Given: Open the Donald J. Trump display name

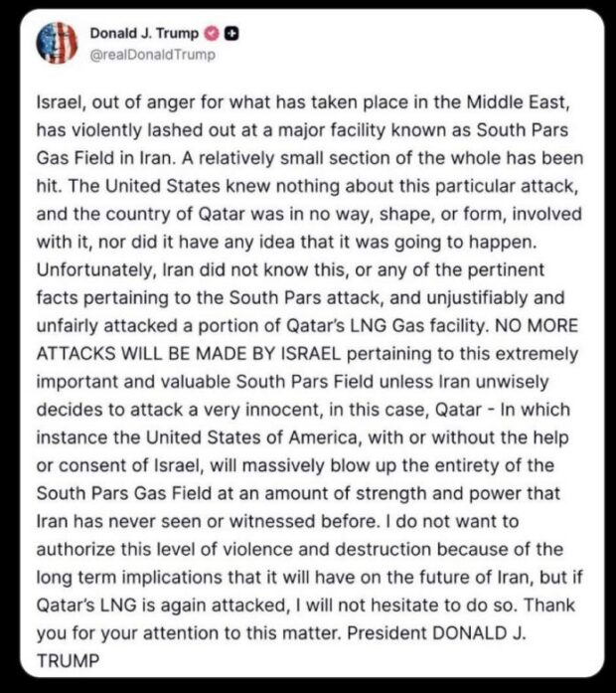Looking at the screenshot, I should 151,34.
